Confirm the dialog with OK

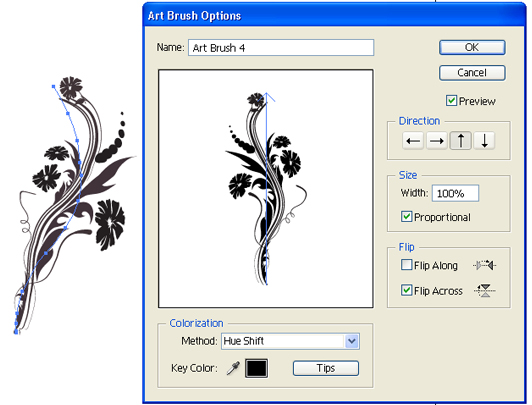click(472, 47)
